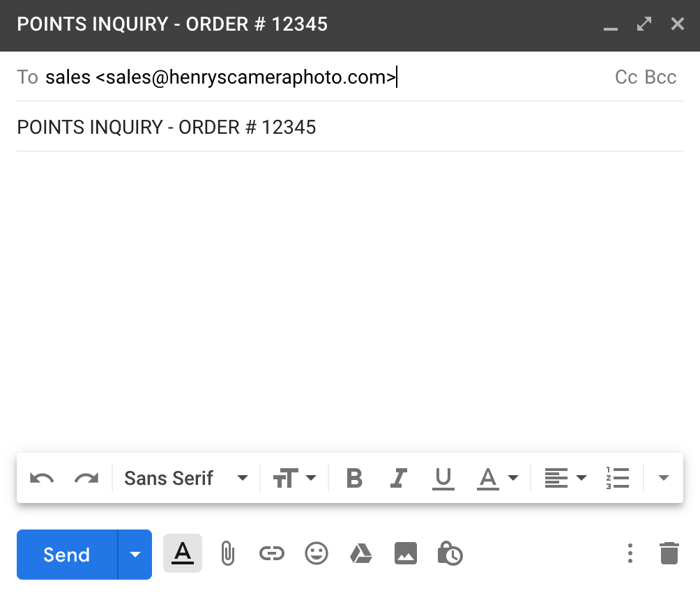Open the text size dropdown
The image size is (700, 595).
(294, 478)
